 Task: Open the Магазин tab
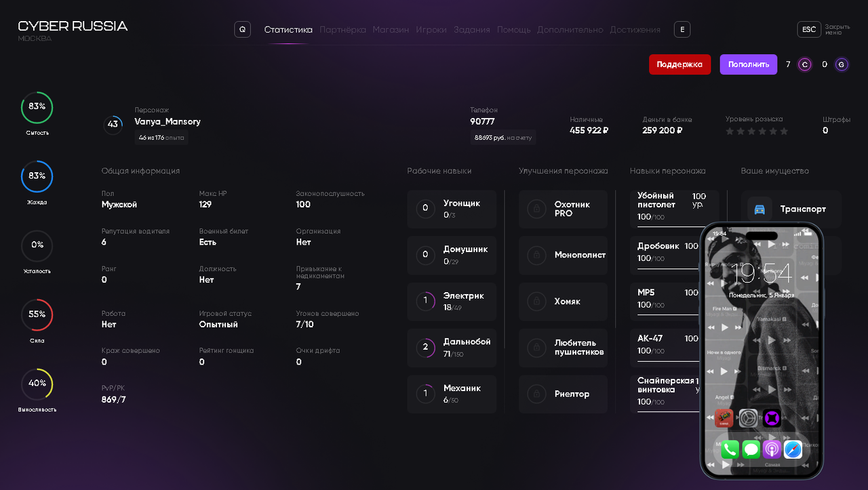[x=391, y=30]
